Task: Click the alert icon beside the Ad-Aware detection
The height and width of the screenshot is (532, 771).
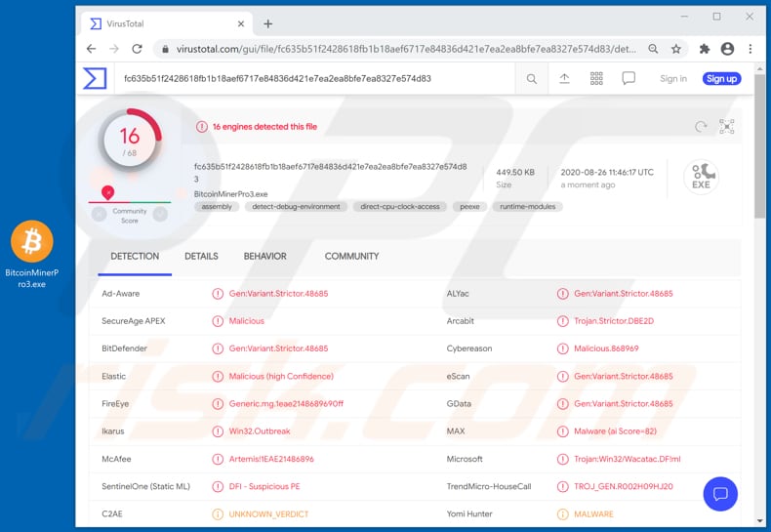Action: (x=218, y=294)
